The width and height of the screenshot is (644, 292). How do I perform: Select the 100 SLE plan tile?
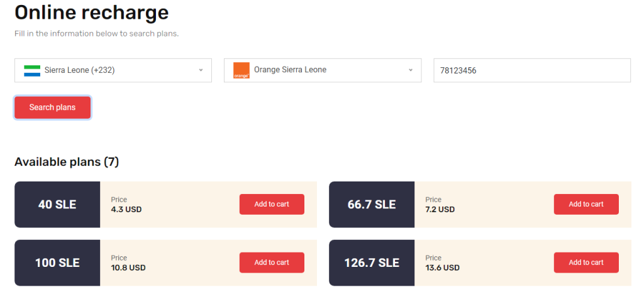click(x=57, y=263)
